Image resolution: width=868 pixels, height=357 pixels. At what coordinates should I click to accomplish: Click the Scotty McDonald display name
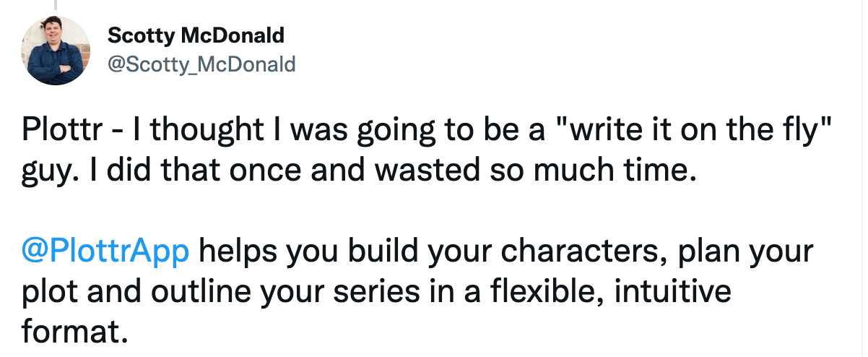coord(196,35)
